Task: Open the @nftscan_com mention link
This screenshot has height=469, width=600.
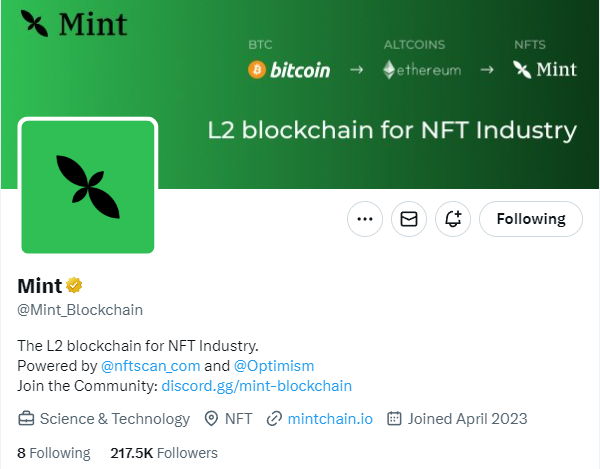Action: pos(150,366)
